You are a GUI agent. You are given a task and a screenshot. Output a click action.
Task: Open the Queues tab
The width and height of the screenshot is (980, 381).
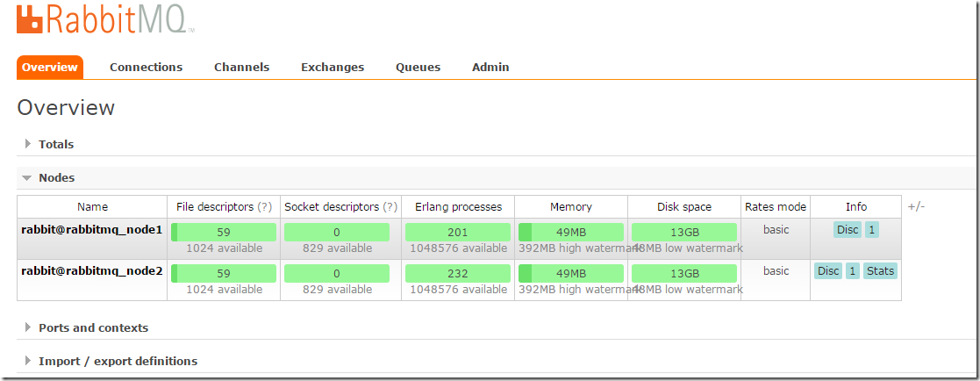pyautogui.click(x=418, y=67)
